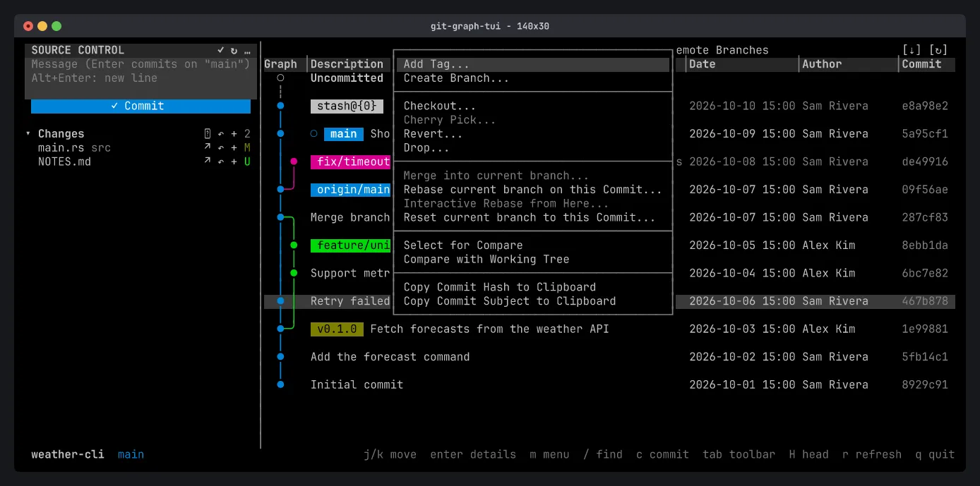Choose Copy Commit Subject to Clipboard
Viewport: 980px width, 486px height.
coord(533,301)
